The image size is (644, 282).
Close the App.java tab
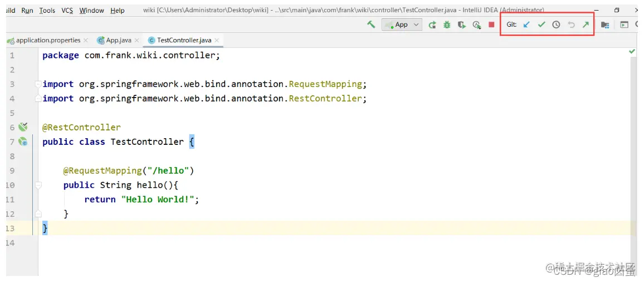pyautogui.click(x=137, y=40)
